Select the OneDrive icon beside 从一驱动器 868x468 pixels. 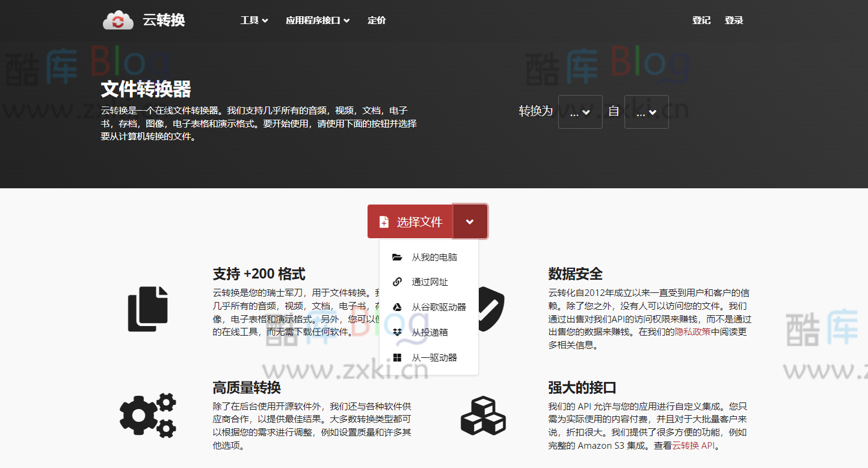[396, 357]
